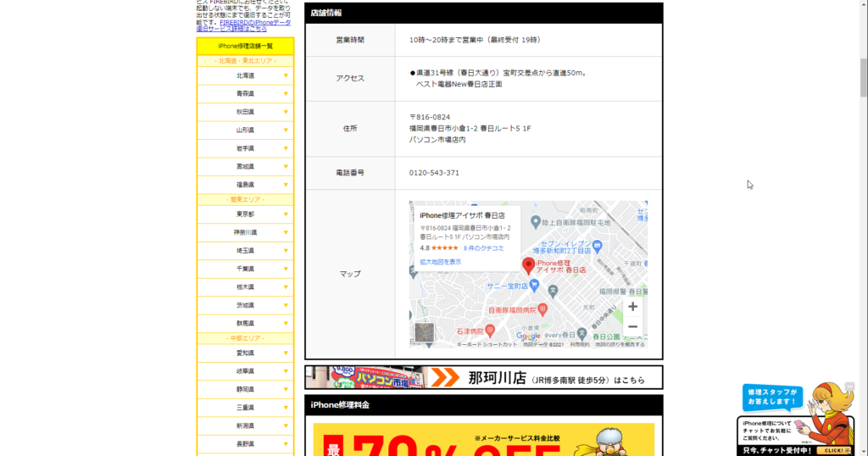Select 栃木県 in the store list
This screenshot has width=868, height=456.
coord(245,287)
